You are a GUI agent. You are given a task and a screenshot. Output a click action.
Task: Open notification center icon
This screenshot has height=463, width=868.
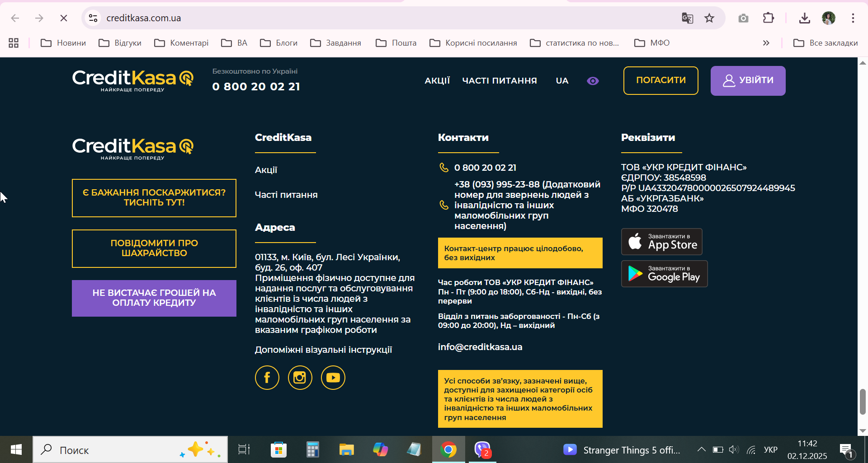click(x=847, y=450)
